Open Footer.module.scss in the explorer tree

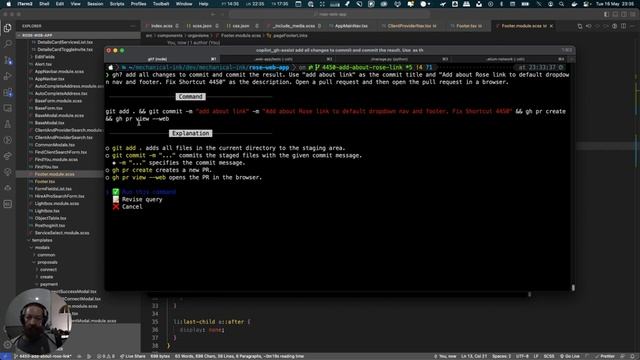click(54, 174)
